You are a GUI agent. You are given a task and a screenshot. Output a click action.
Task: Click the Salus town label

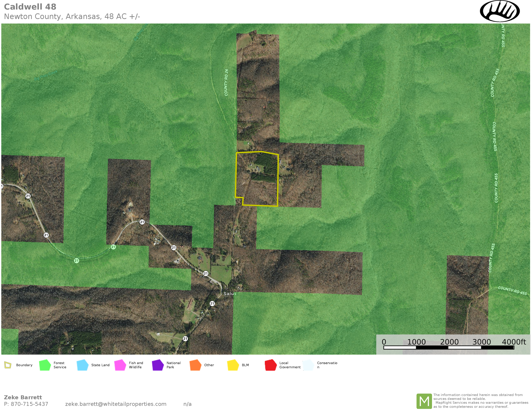pyautogui.click(x=230, y=294)
